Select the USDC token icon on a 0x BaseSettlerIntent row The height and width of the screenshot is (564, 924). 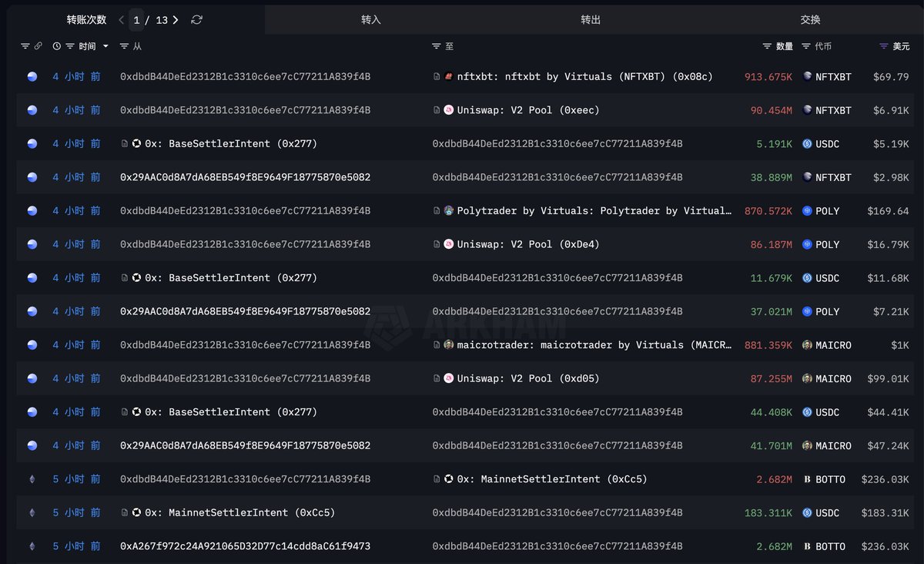(x=805, y=143)
